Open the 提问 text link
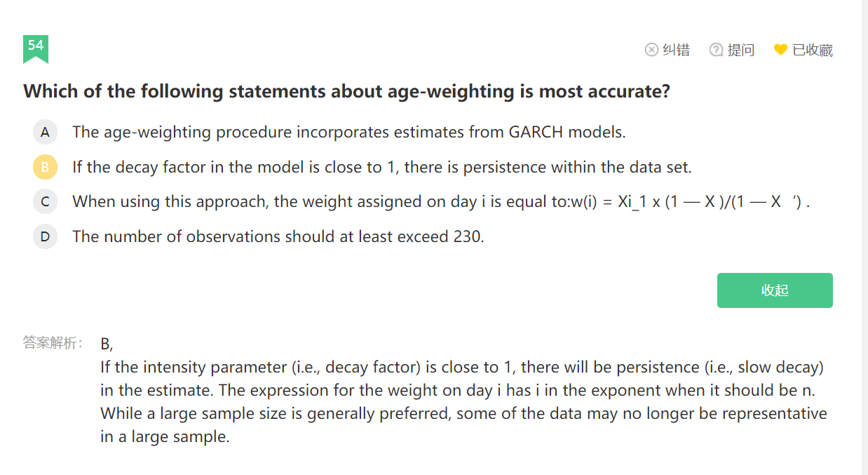This screenshot has width=868, height=475. (741, 50)
